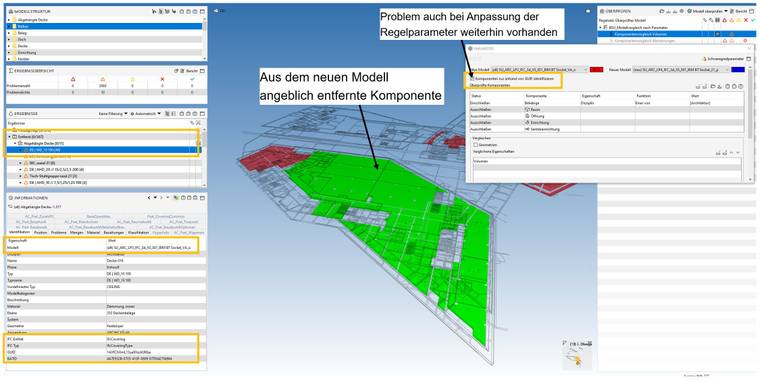760x380 pixels.
Task: Click the red critical triangle column in Ergebnisübersicht
Action: click(73, 79)
